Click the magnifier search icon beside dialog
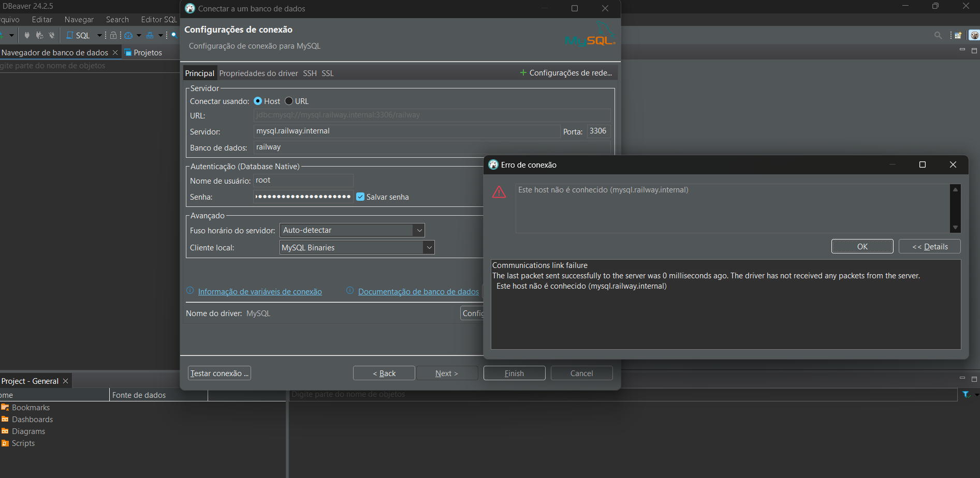 pyautogui.click(x=174, y=35)
